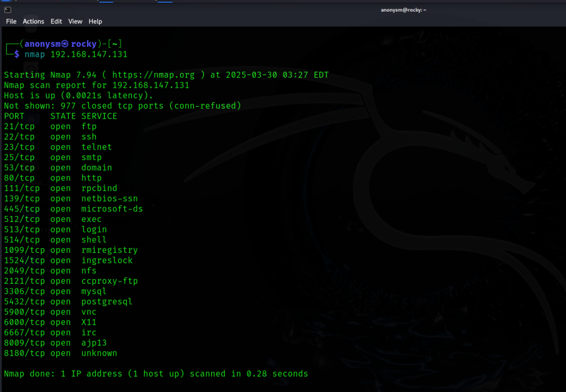The width and height of the screenshot is (566, 392).
Task: Open the View menu
Action: 75,22
